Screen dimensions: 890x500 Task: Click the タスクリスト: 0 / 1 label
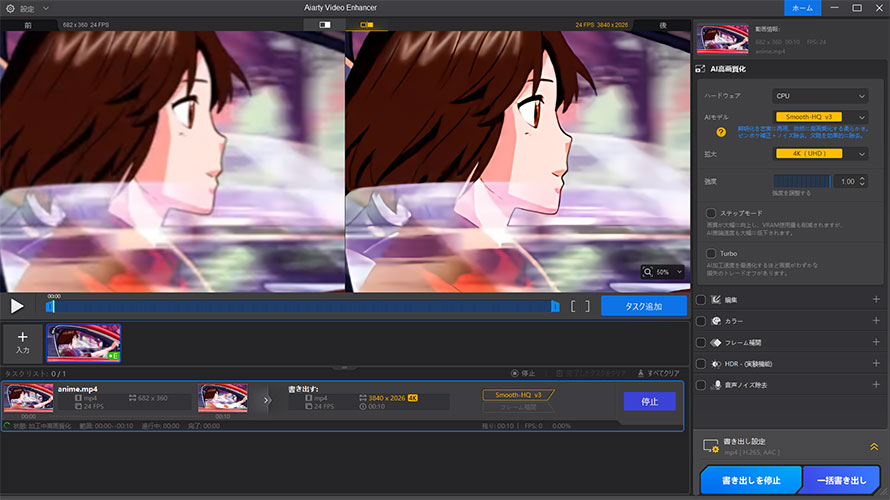click(x=35, y=374)
